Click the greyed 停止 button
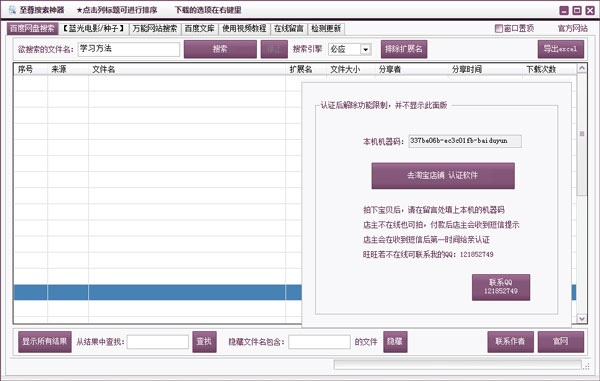 pyautogui.click(x=274, y=49)
